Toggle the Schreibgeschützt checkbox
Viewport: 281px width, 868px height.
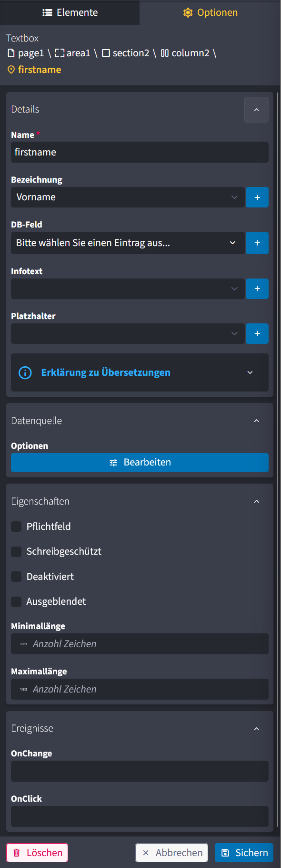coord(16,551)
